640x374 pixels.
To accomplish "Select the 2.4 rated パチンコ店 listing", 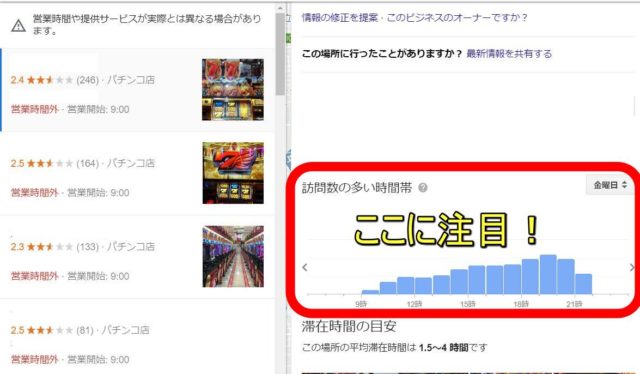I will click(138, 90).
